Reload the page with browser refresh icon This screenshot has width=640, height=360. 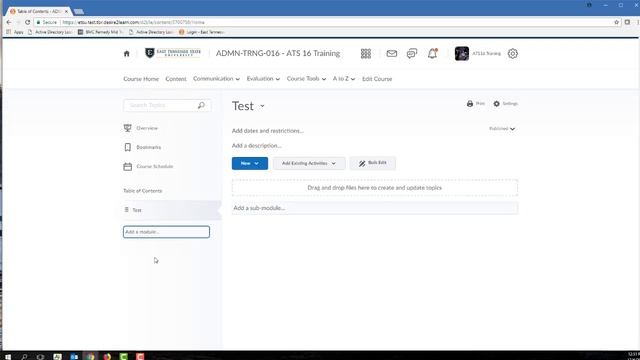click(27, 22)
